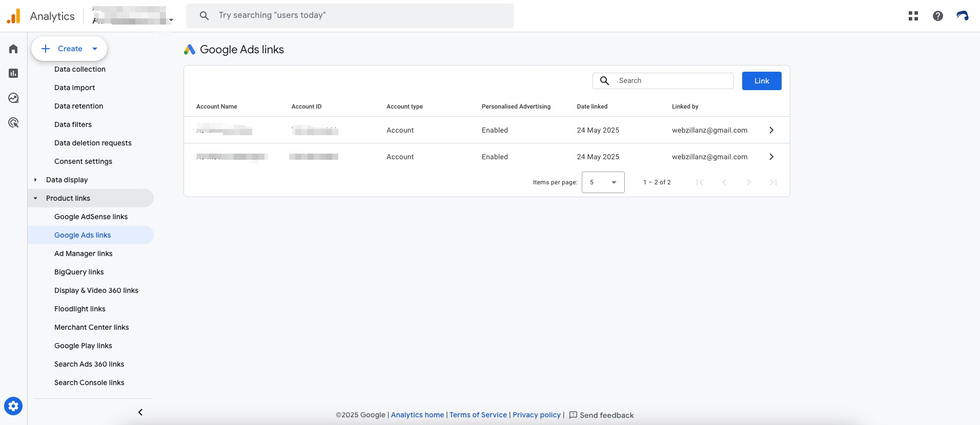Viewport: 980px width, 425px height.
Task: Open the Items per page dropdown
Action: [603, 182]
